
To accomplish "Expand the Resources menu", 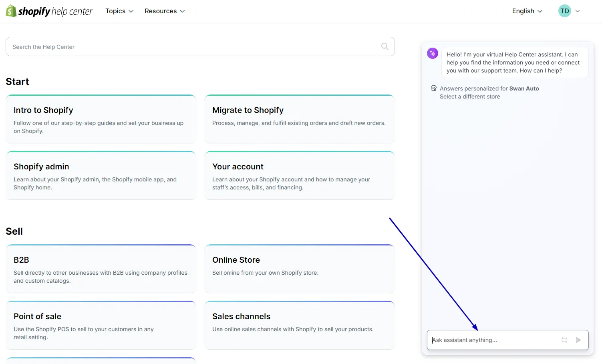I will point(165,11).
